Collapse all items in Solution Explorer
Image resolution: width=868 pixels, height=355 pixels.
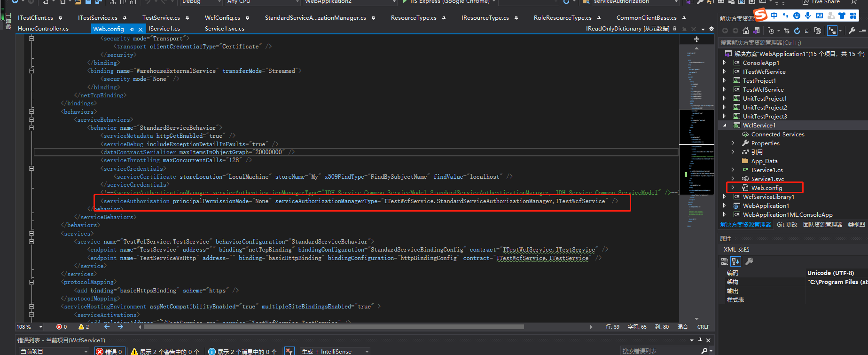click(807, 31)
